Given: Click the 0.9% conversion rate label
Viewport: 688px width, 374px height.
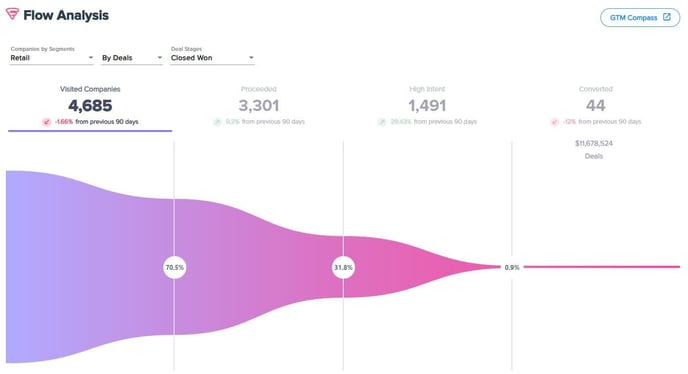Looking at the screenshot, I should point(512,267).
